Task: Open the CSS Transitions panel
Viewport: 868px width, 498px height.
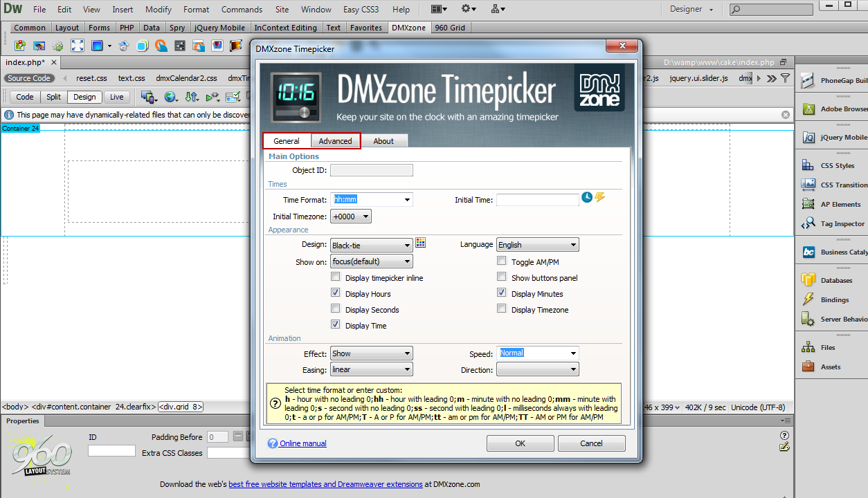Action: point(833,185)
